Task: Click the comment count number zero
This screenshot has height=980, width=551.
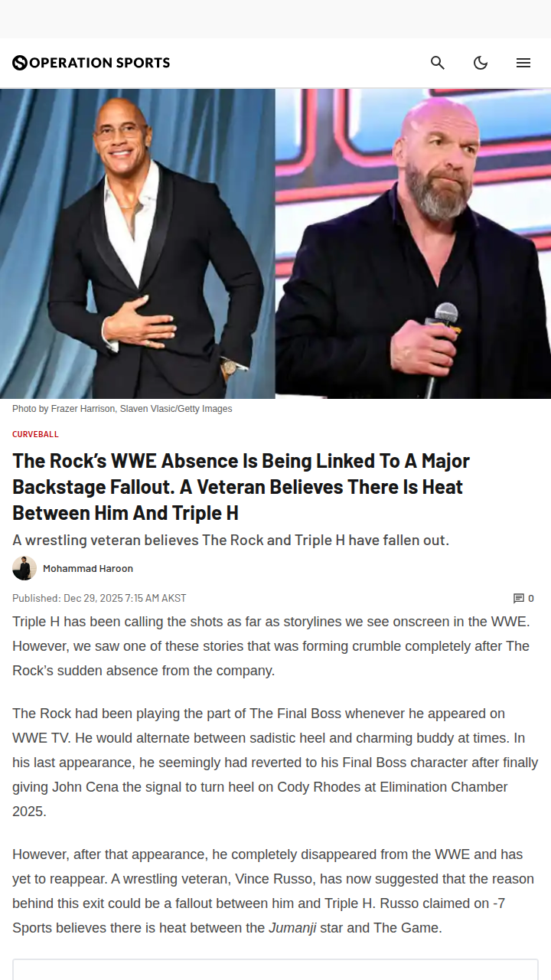Action: coord(531,599)
